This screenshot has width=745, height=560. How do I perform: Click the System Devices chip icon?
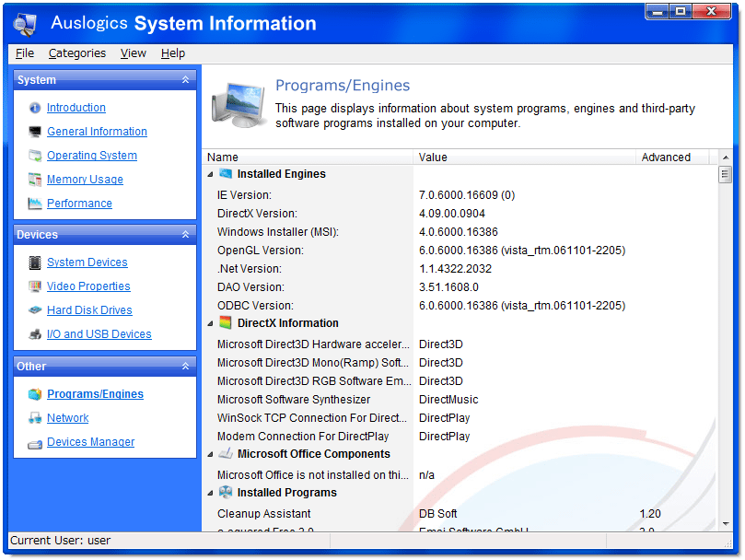tap(35, 262)
